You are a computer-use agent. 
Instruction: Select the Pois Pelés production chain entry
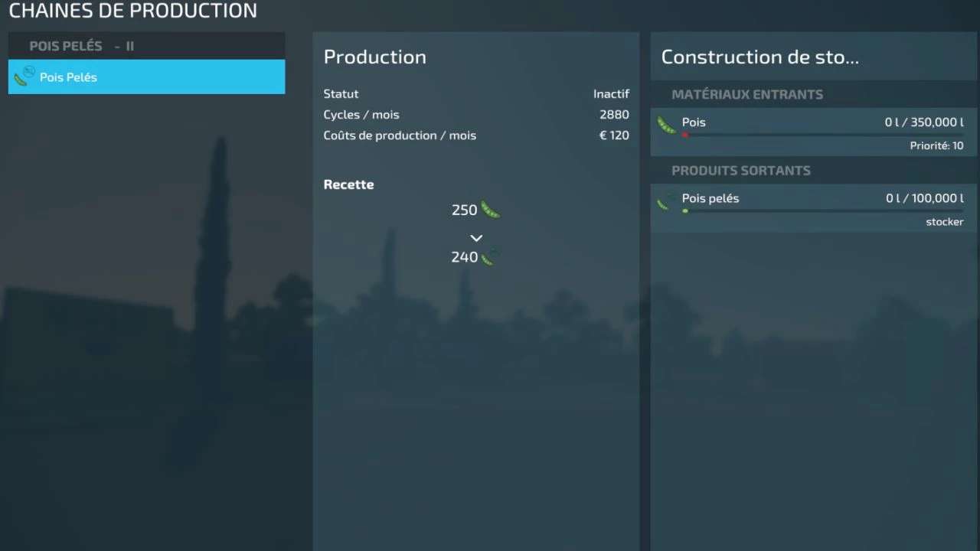pyautogui.click(x=146, y=77)
